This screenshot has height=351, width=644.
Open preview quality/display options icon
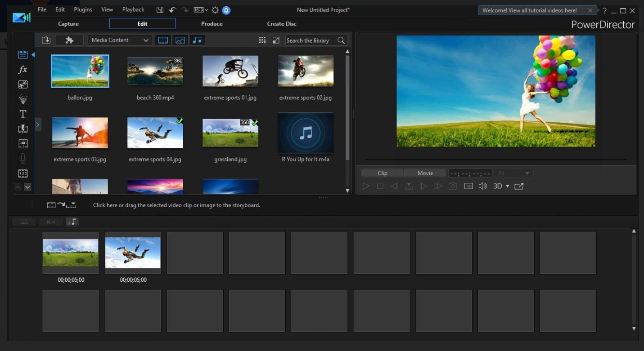[468, 186]
